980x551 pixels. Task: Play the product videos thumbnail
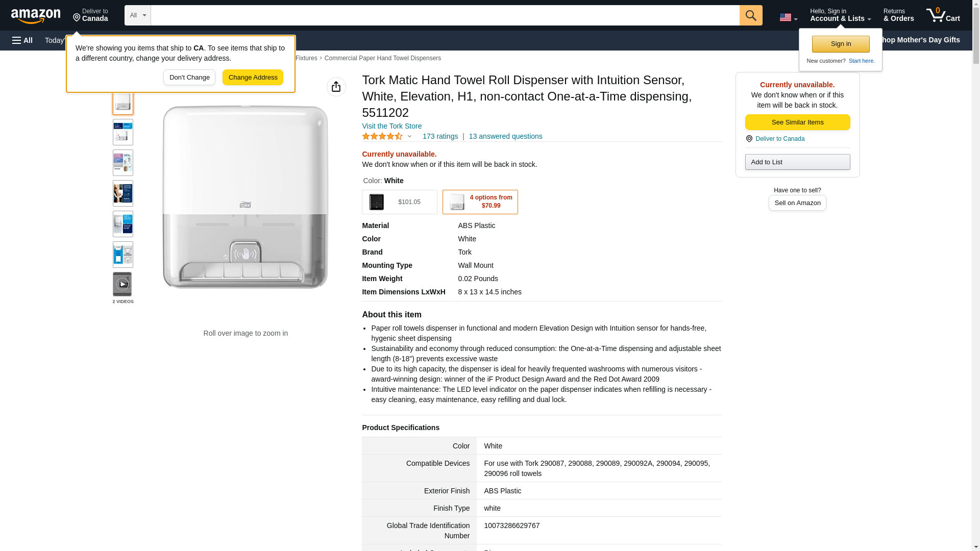click(122, 284)
